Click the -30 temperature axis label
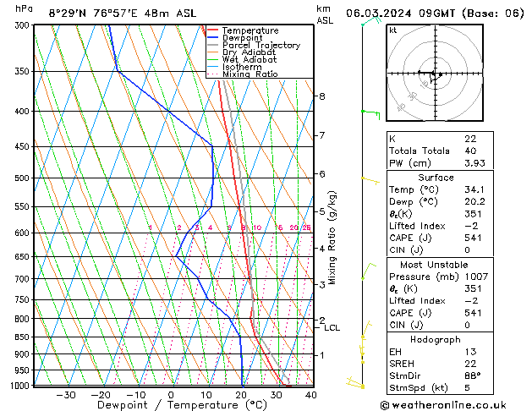This screenshot has width=532, height=411. click(x=66, y=395)
